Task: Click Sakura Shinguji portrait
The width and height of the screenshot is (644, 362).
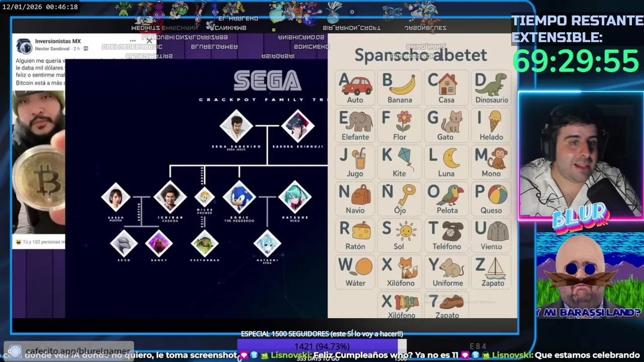Action: tap(298, 126)
